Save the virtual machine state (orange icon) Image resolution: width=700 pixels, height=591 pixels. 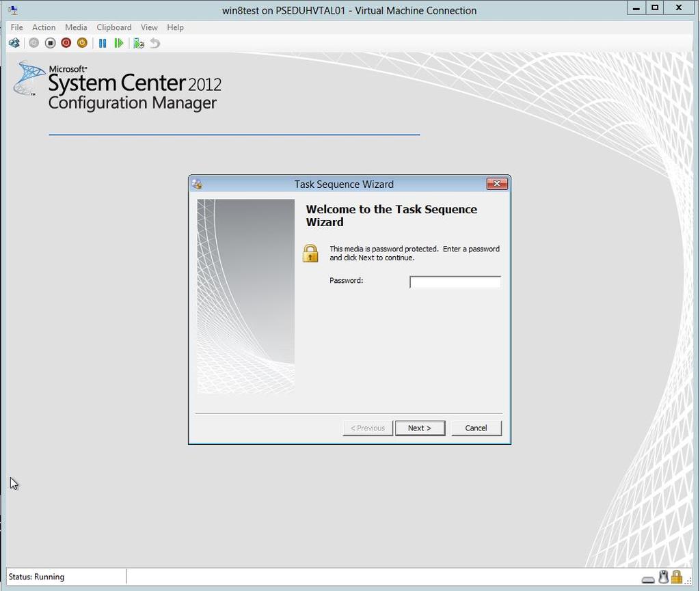82,43
